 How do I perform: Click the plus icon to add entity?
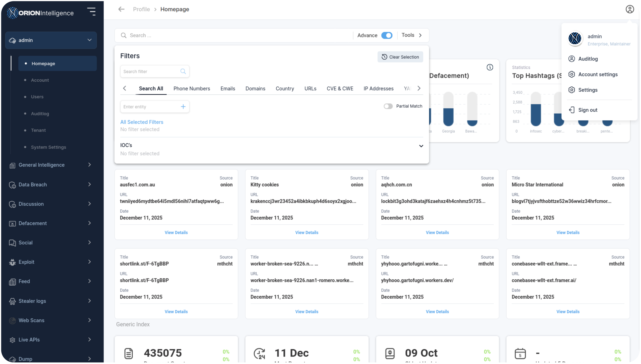pos(183,107)
